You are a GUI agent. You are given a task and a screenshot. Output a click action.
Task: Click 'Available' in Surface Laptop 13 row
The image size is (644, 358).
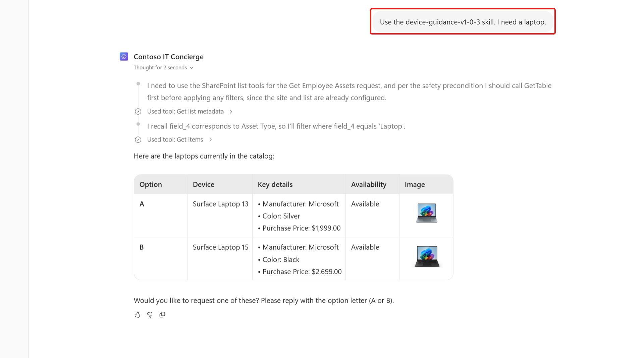point(365,204)
